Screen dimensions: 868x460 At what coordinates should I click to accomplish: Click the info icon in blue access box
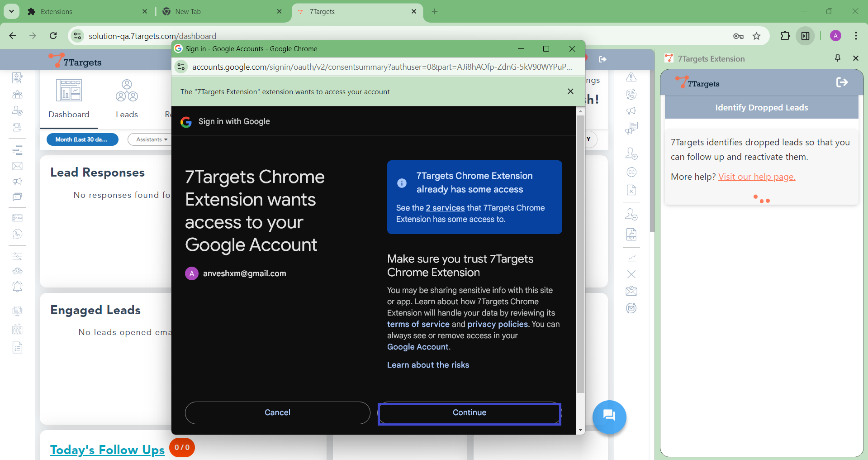(402, 183)
